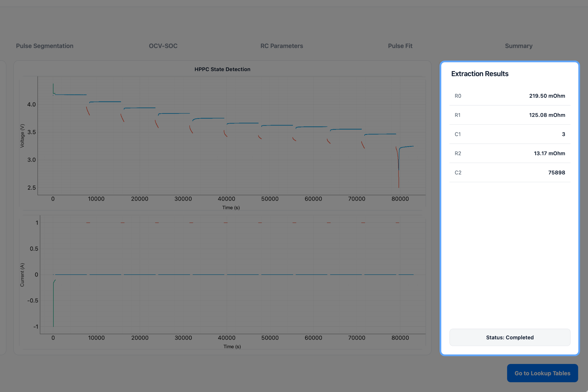588x392 pixels.
Task: Click the HPPC State Detection chart title
Action: click(x=222, y=69)
